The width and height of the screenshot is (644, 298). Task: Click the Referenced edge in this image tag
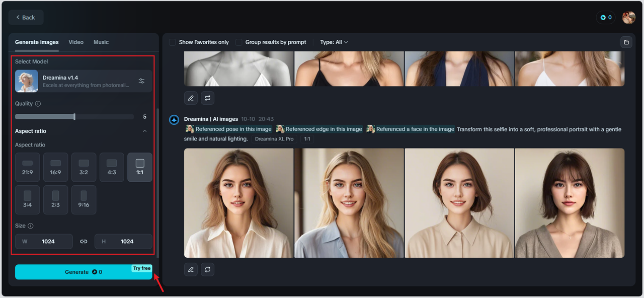tap(319, 129)
